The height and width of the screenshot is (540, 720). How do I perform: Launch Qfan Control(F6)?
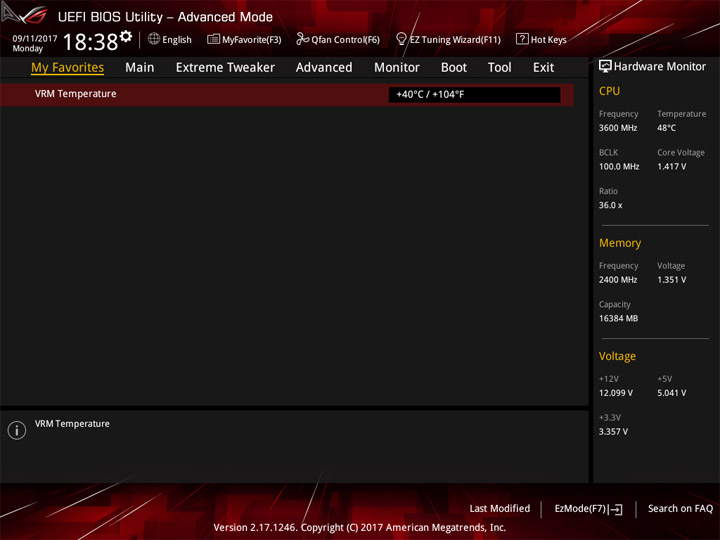345,40
